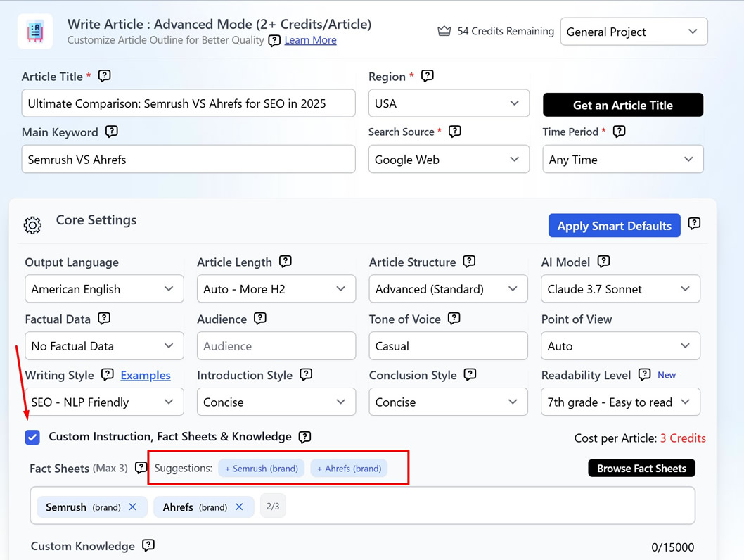Screen dimensions: 744x560
Task: Open help icon beside Article Structure
Action: [x=469, y=262]
